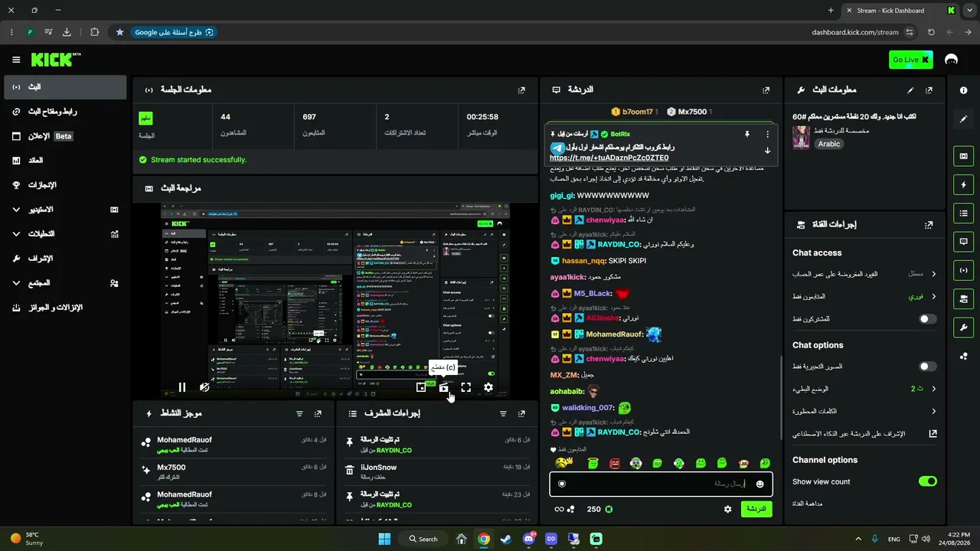This screenshot has width=980, height=551.
Task: Open العائد in the left sidebar
Action: [65, 161]
